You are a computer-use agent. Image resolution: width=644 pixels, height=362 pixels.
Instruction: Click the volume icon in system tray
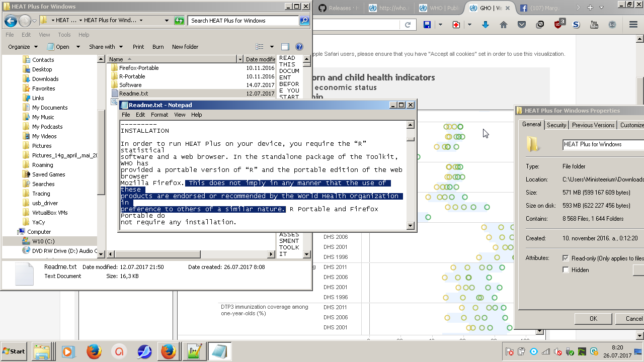point(557,351)
